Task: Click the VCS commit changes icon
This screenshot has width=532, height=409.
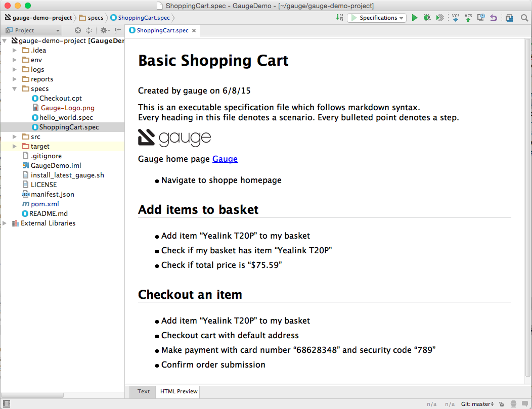Action: [468, 18]
